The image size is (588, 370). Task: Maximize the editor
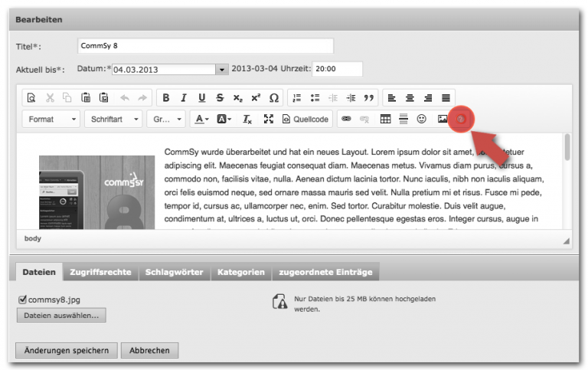pyautogui.click(x=268, y=120)
